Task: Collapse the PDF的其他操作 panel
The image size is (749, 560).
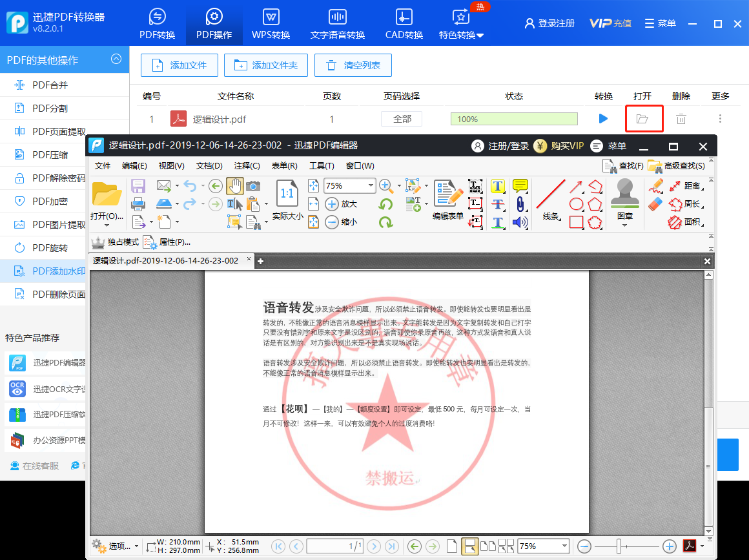Action: point(116,59)
